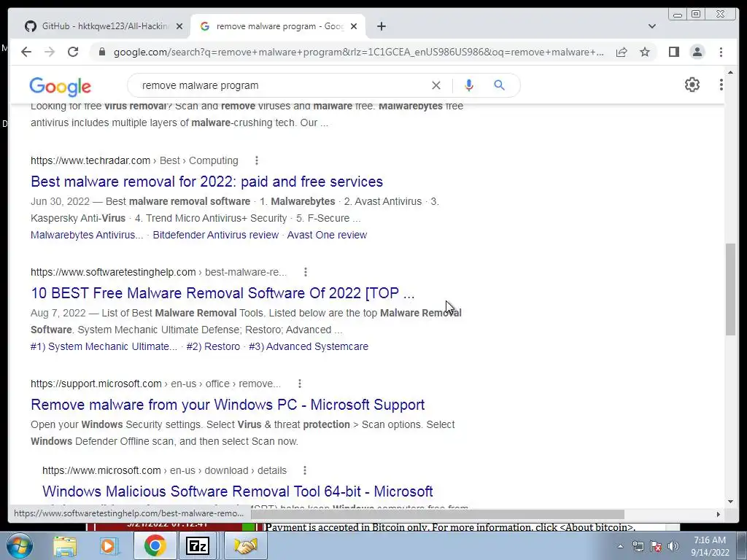The width and height of the screenshot is (747, 560).
Task: Open Google apps dots beside settings gear
Action: 721,85
